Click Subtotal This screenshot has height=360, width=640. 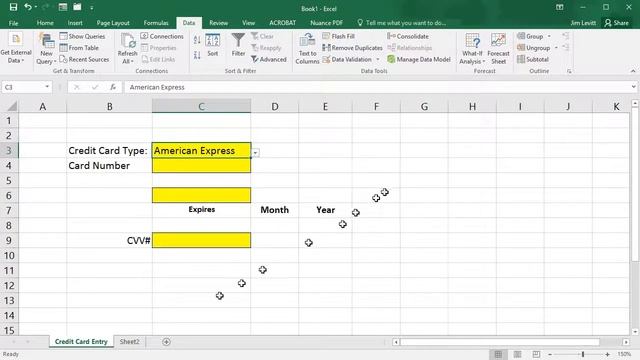(x=533, y=59)
